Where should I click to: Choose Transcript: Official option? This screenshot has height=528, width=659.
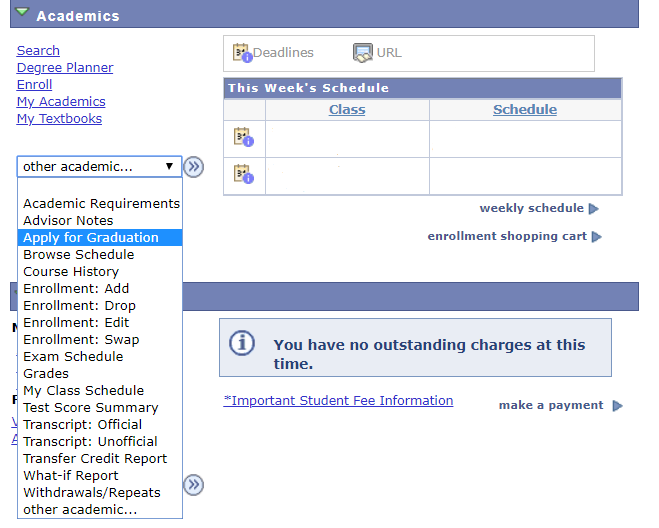click(x=100, y=425)
